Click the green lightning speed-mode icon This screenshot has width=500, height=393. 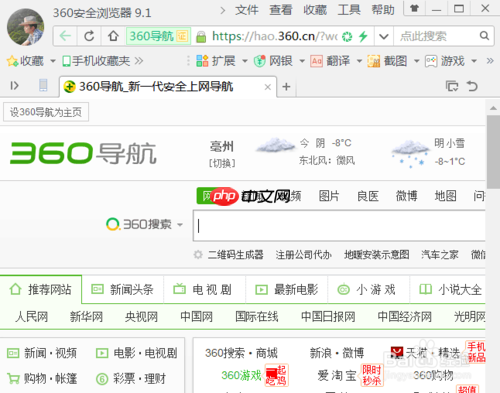363,36
